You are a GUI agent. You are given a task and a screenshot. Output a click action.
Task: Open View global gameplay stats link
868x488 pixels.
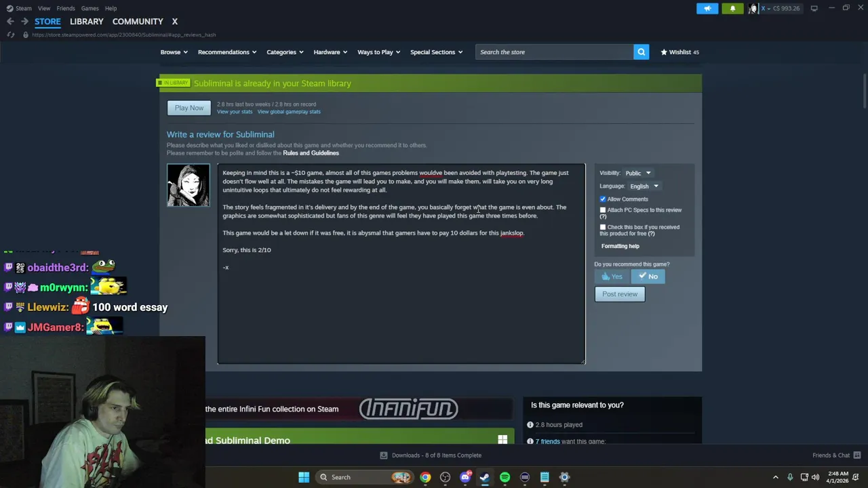click(x=289, y=112)
